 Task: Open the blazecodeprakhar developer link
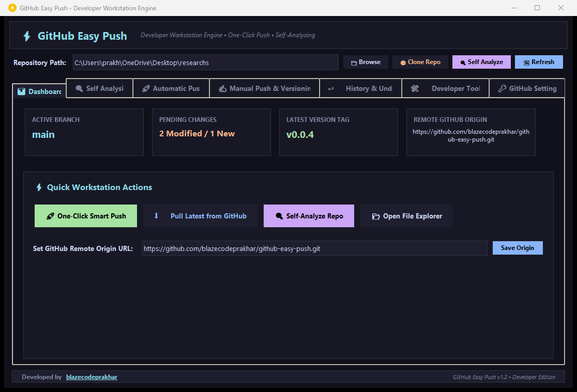(92, 377)
